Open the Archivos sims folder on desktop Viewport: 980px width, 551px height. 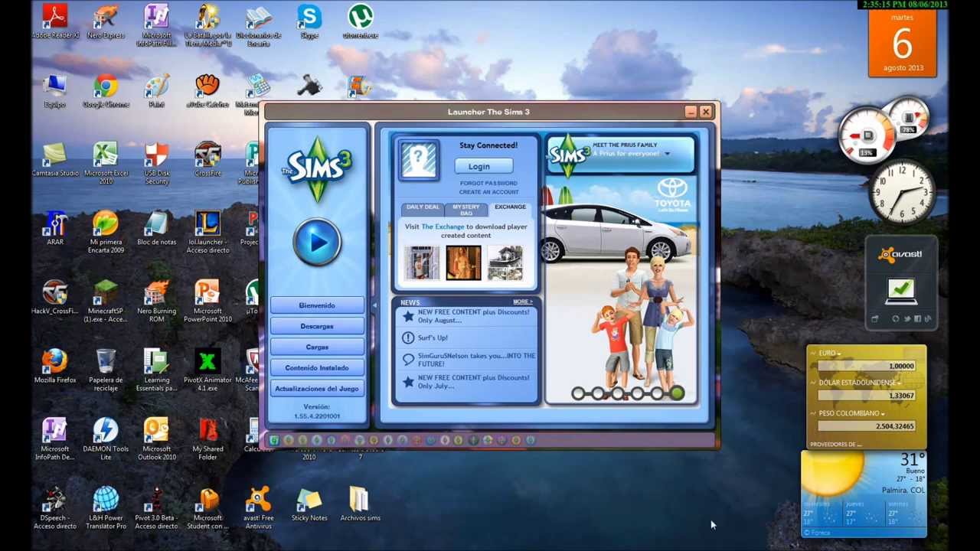tap(360, 504)
